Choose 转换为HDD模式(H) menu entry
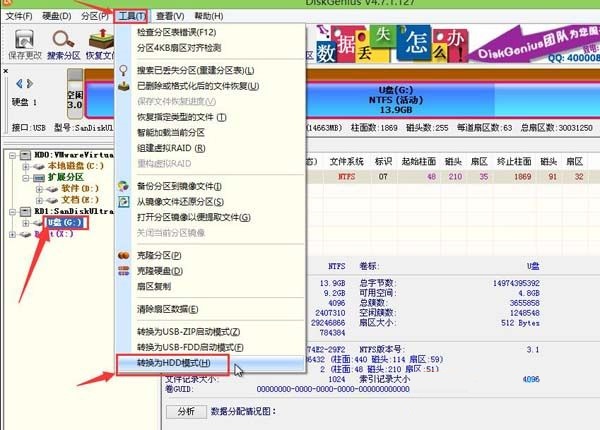The height and width of the screenshot is (430, 600). (210, 363)
